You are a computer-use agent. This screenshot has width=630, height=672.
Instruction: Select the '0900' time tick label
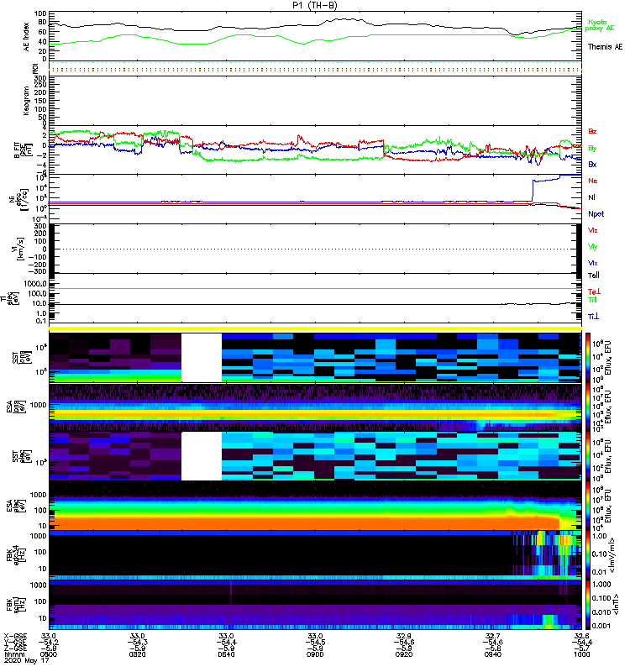pyautogui.click(x=315, y=654)
